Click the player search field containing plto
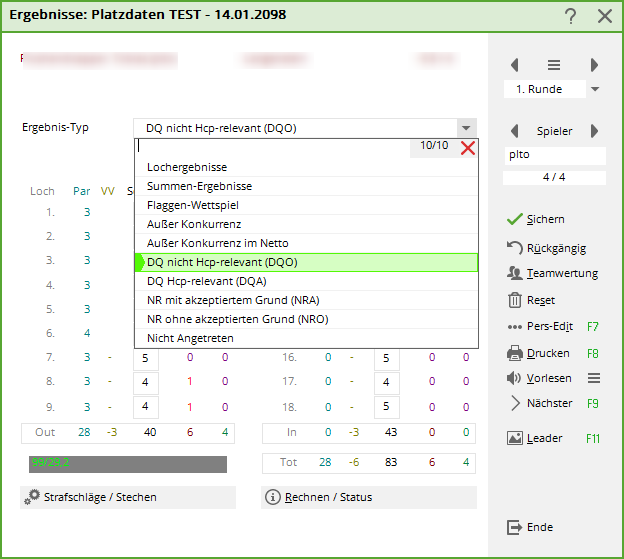The image size is (624, 559). pos(555,155)
